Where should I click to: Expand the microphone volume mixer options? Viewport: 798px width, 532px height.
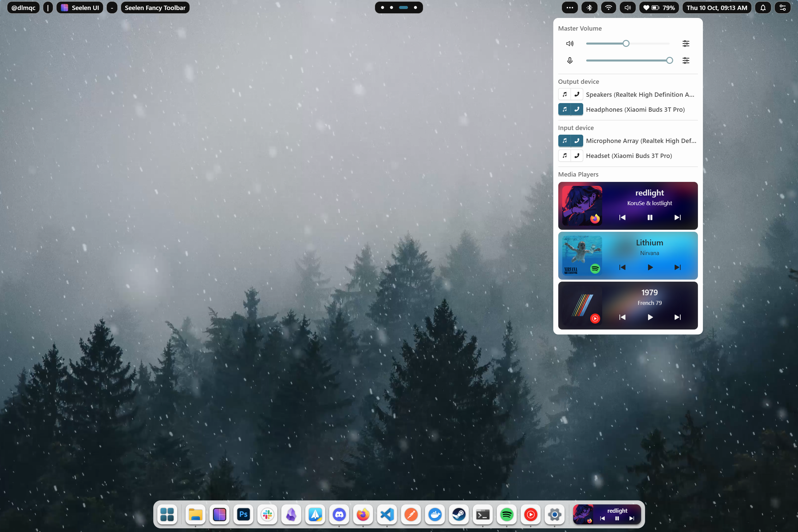686,61
